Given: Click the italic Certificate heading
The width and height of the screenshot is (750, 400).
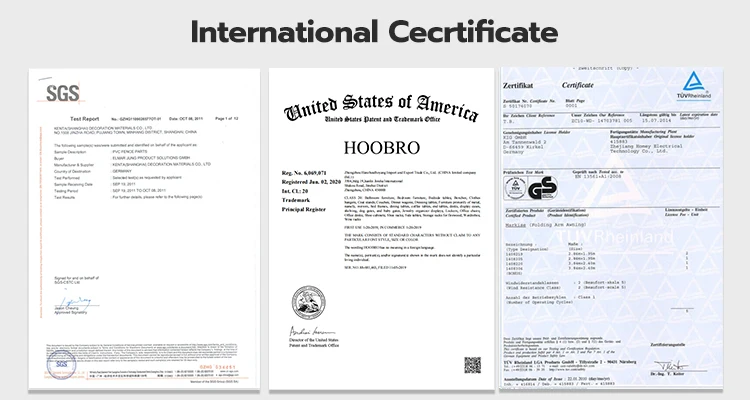Looking at the screenshot, I should point(577,85).
